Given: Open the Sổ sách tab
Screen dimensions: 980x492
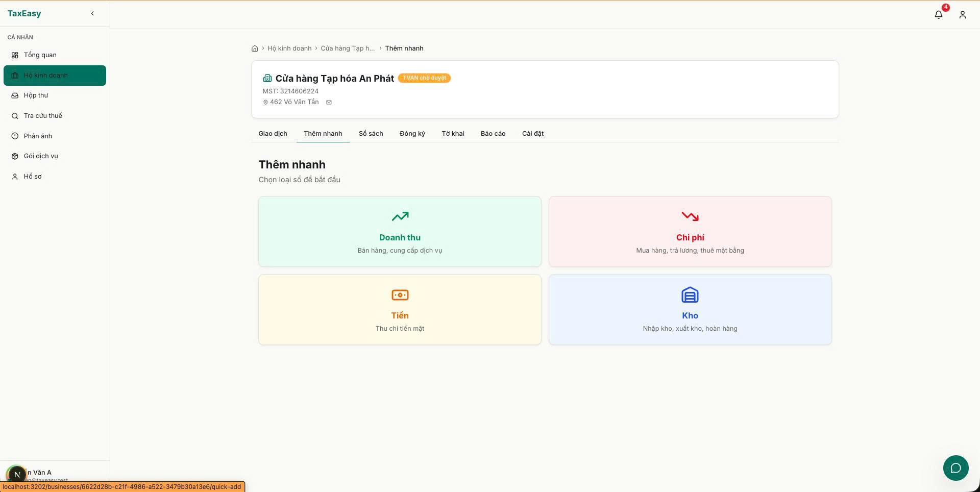Looking at the screenshot, I should pos(371,134).
